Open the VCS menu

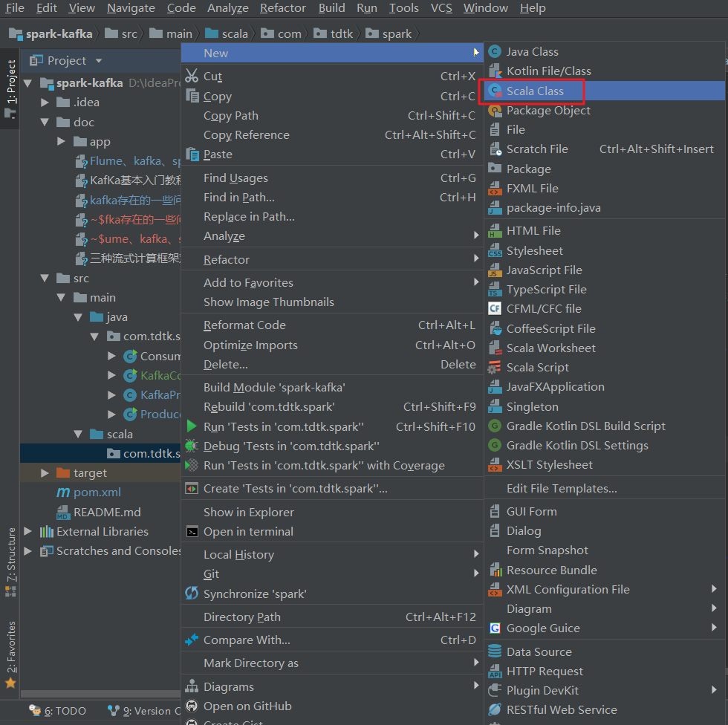tap(441, 8)
